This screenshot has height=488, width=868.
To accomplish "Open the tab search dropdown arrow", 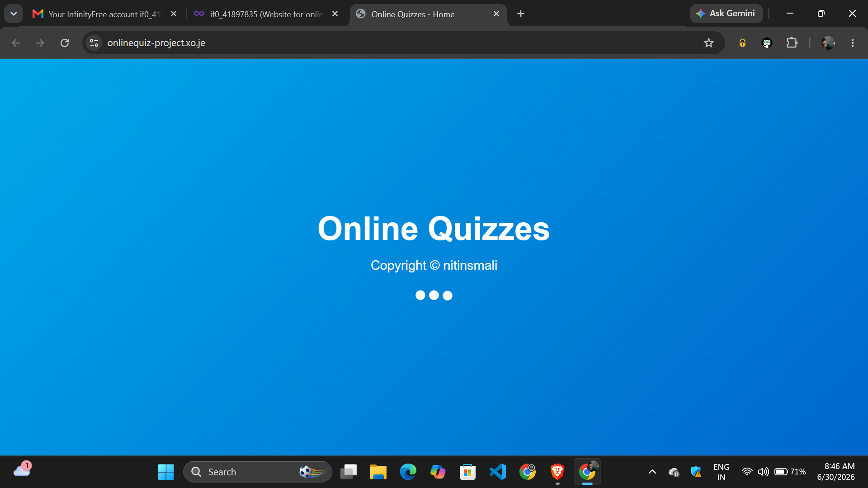I will 14,14.
